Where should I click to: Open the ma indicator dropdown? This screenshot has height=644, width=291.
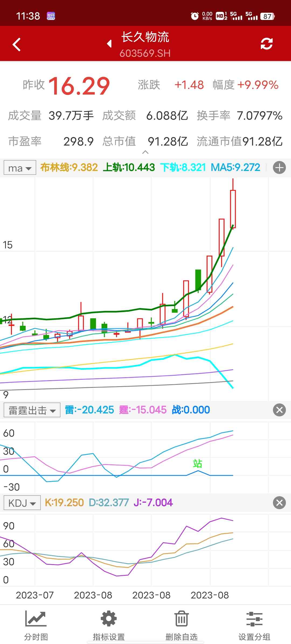(x=20, y=168)
